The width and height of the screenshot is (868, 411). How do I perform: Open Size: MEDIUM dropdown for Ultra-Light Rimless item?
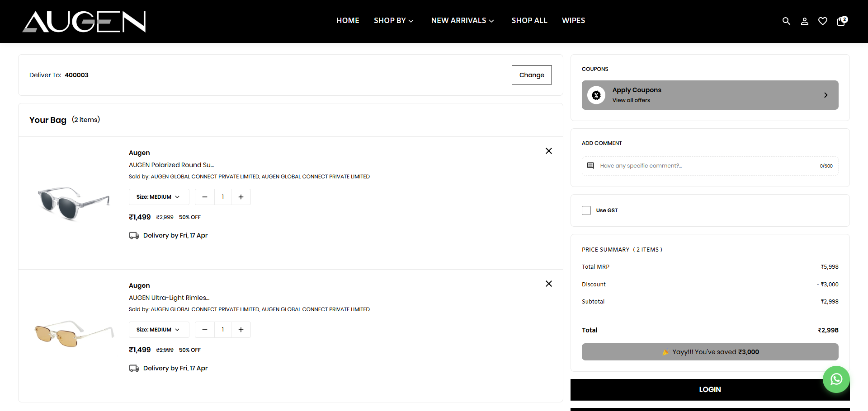click(159, 330)
